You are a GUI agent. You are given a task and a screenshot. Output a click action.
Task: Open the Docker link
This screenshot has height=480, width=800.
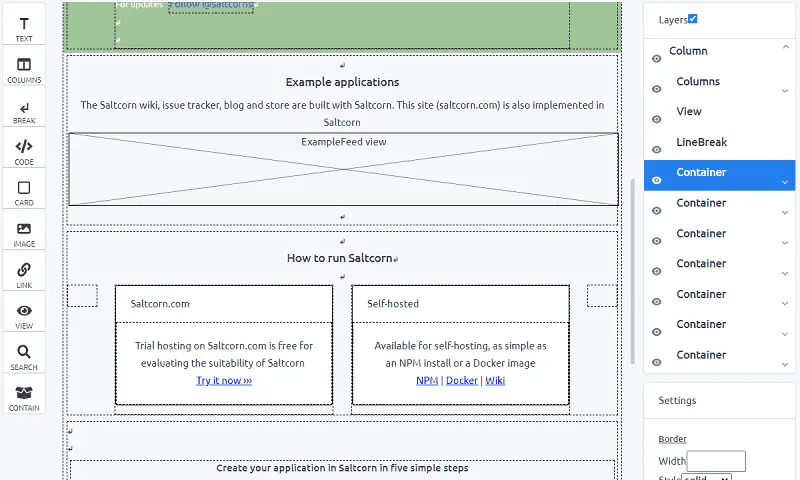tap(461, 381)
